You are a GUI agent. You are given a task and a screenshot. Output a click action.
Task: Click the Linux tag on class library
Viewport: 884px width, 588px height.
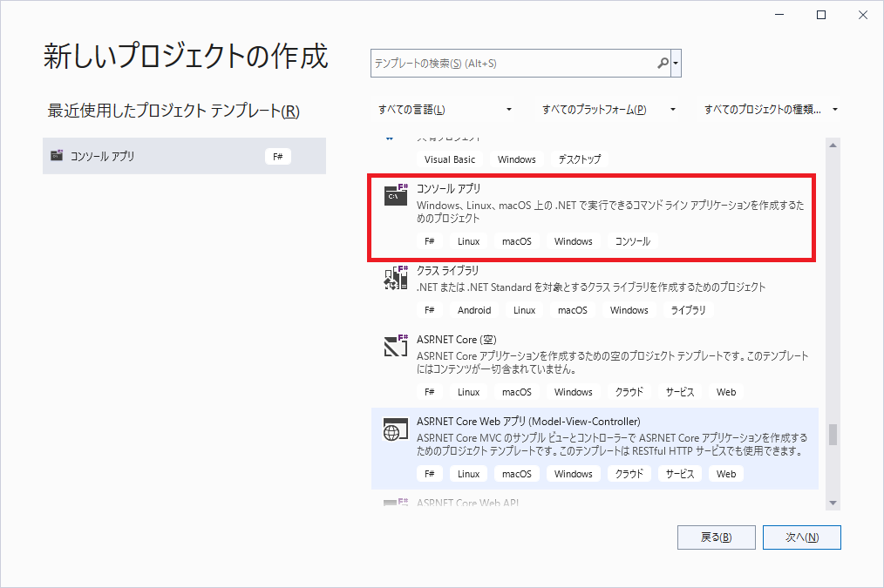[524, 310]
